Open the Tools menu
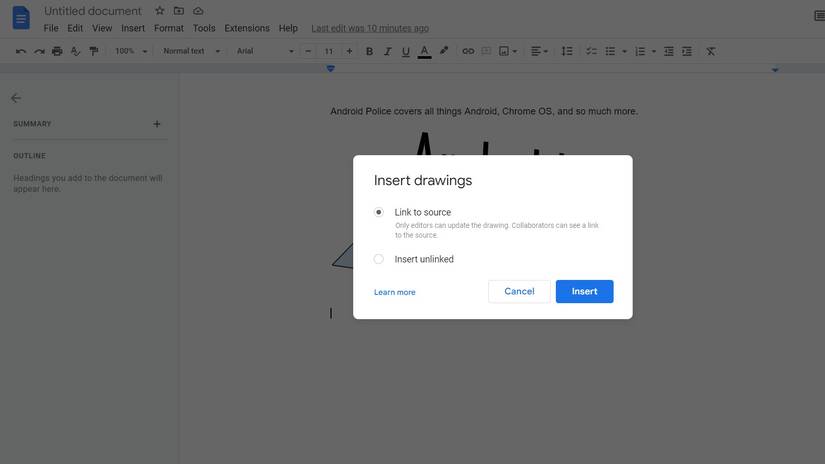Image resolution: width=825 pixels, height=464 pixels. (x=204, y=28)
